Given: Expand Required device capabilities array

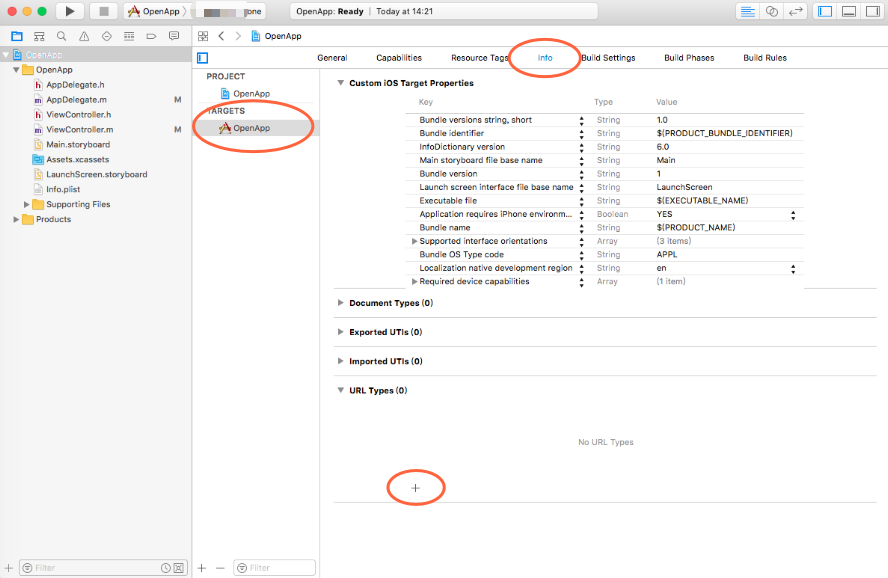Looking at the screenshot, I should 415,281.
